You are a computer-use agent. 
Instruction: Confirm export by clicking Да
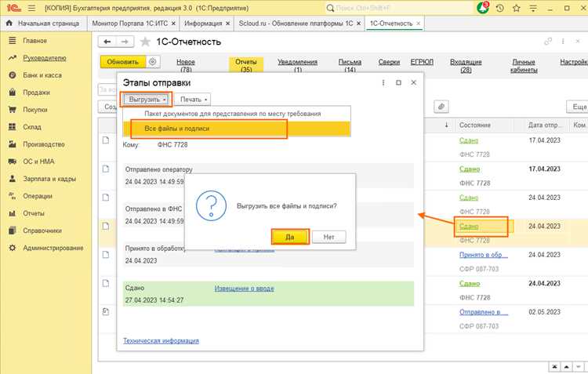290,237
